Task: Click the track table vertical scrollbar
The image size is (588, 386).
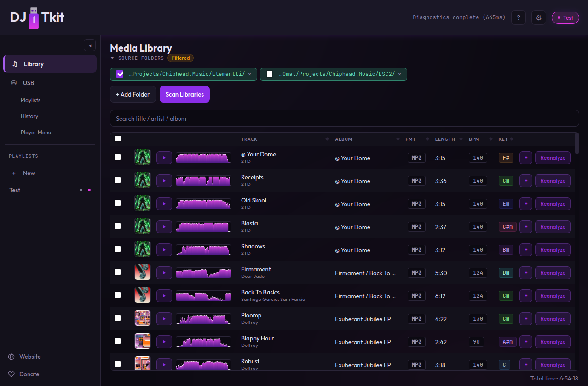Action: point(577,143)
